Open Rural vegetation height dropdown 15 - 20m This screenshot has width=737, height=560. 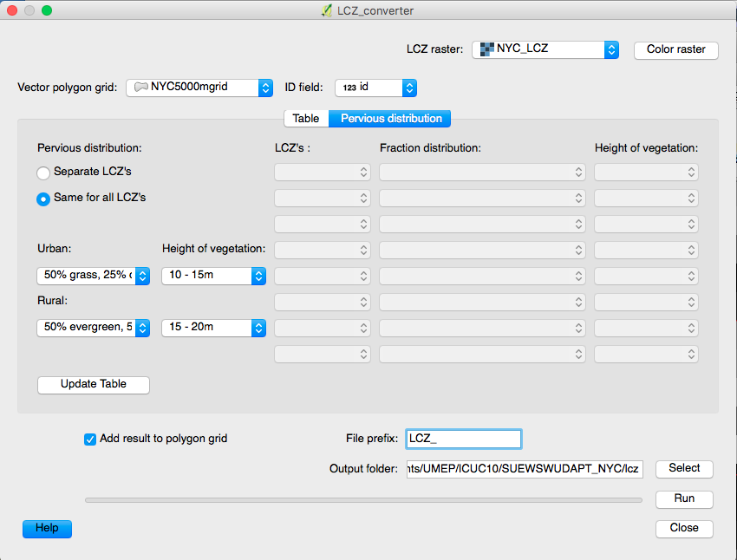[x=214, y=328]
